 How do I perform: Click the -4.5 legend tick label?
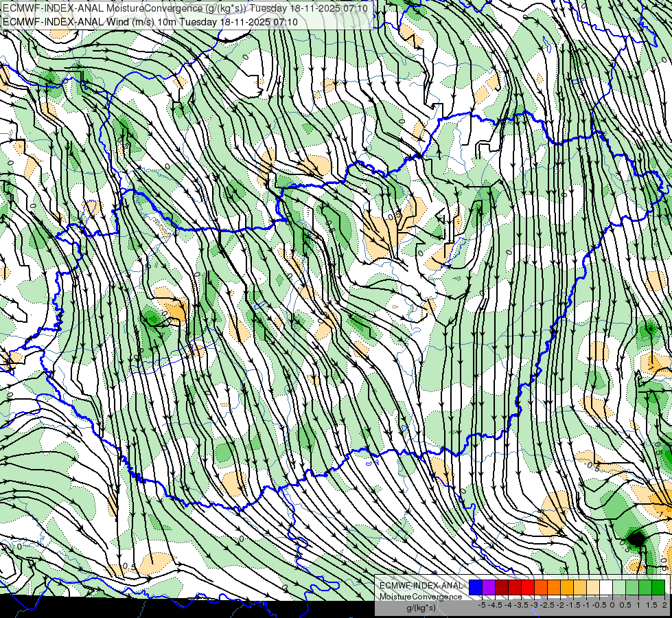click(495, 605)
